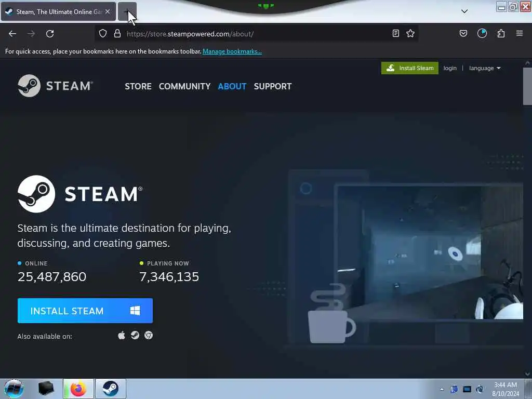Switch to Firefox in the taskbar
Screen dimensions: 532x399
click(x=78, y=389)
